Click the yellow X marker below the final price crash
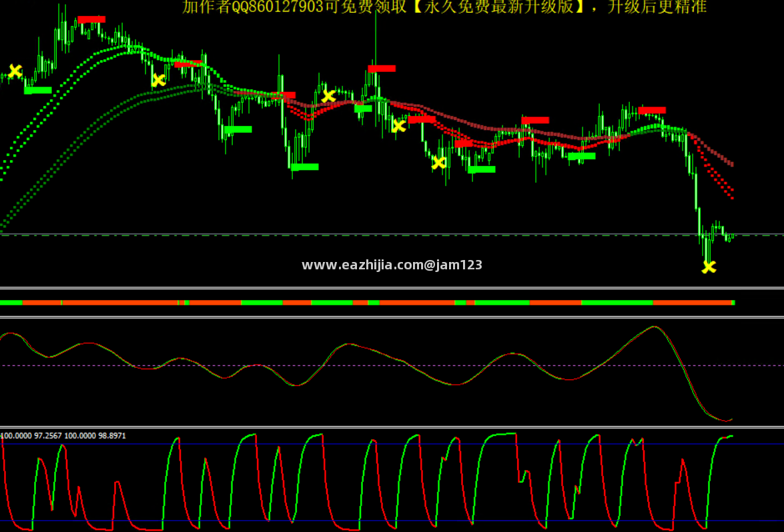Screen dimensions: 784x532 tap(709, 267)
